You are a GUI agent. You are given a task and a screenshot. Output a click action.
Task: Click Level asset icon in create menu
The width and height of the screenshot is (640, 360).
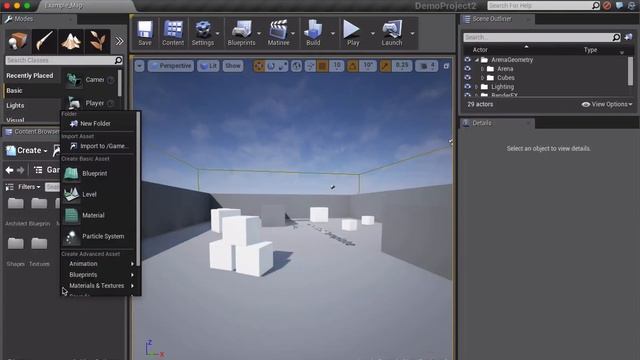pos(71,194)
